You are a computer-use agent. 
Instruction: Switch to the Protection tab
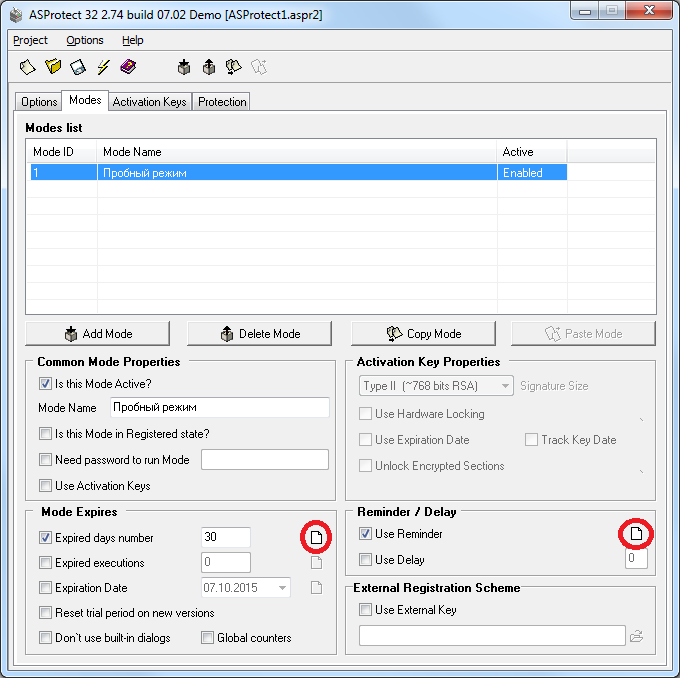(222, 102)
